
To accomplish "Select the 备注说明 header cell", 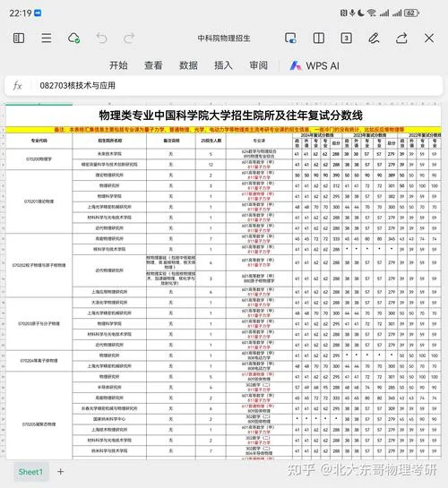I will tap(171, 141).
